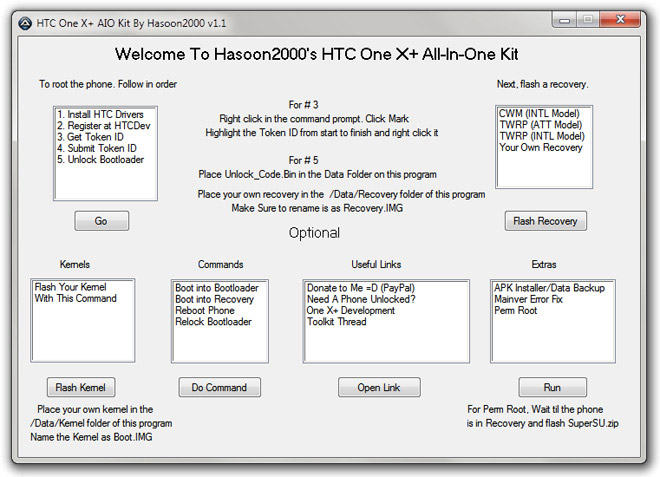Pick 'Perm Root' in Extras list
The width and height of the screenshot is (660, 477).
[516, 311]
